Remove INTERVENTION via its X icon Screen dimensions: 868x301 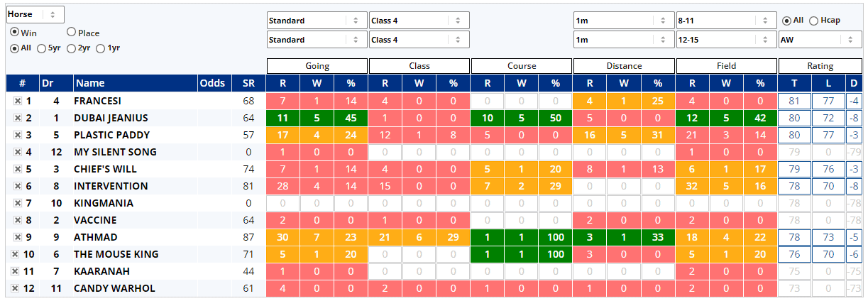pyautogui.click(x=17, y=186)
